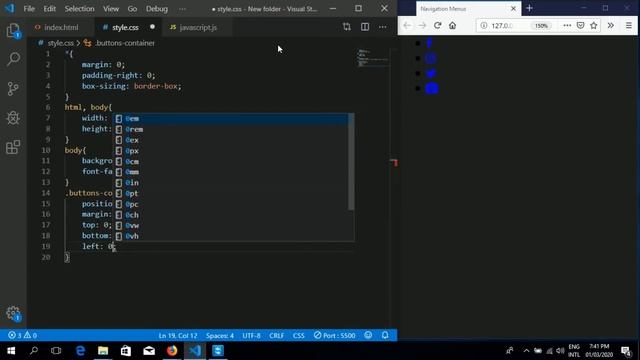Select the 0vw suggestion
The image size is (640, 360).
click(x=231, y=225)
